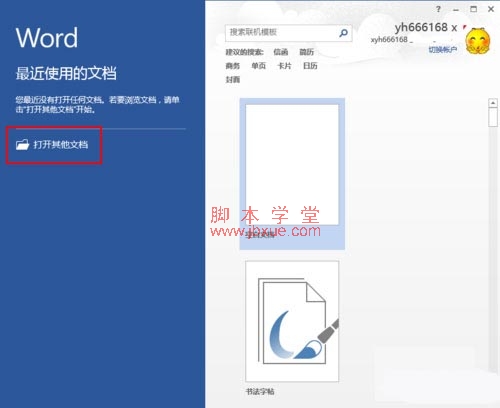
Task: Click the template list scroll up arrow
Action: coord(493,103)
